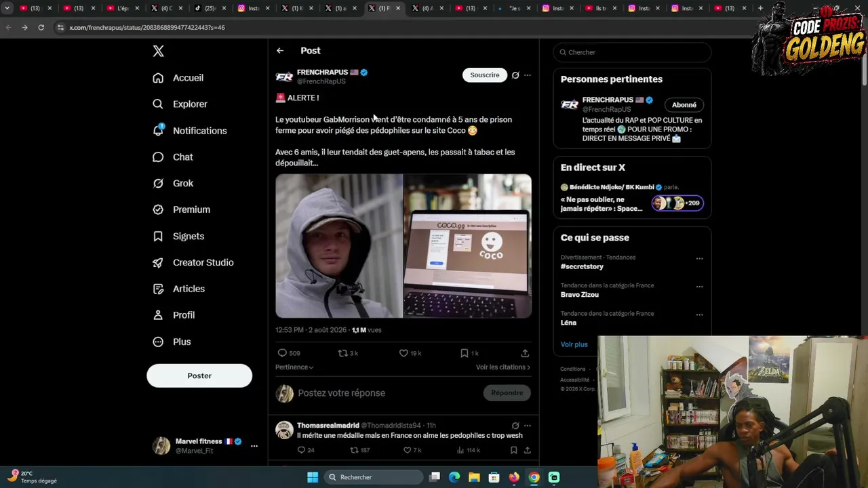The height and width of the screenshot is (488, 868).
Task: Reply to Thomasrealmadrid's comment
Action: click(x=302, y=450)
